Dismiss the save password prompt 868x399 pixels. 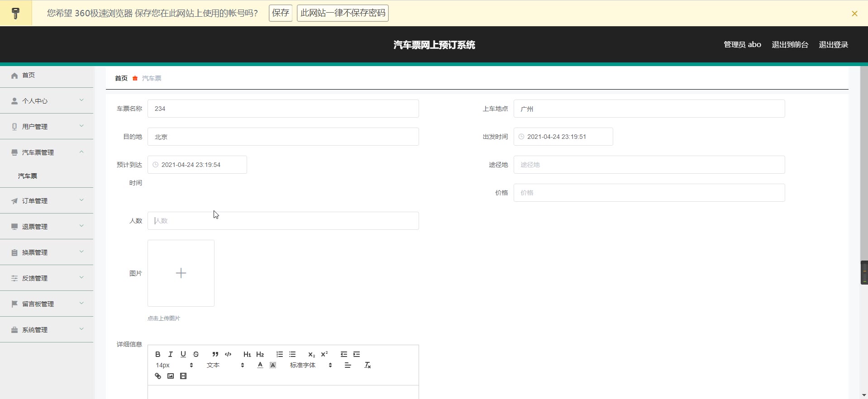(x=854, y=14)
